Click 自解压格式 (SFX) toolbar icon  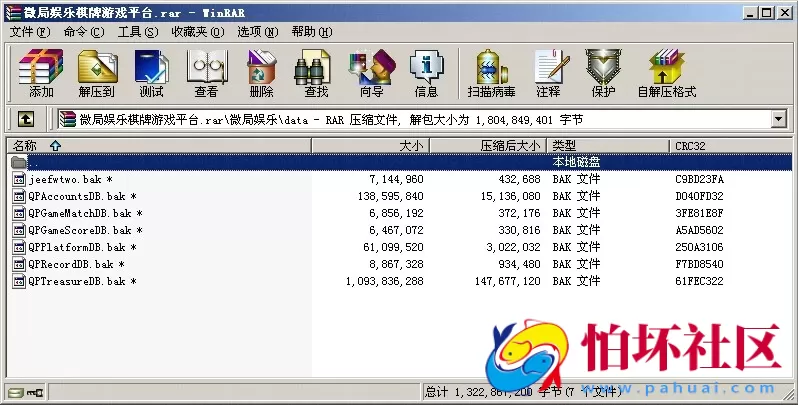coord(667,73)
